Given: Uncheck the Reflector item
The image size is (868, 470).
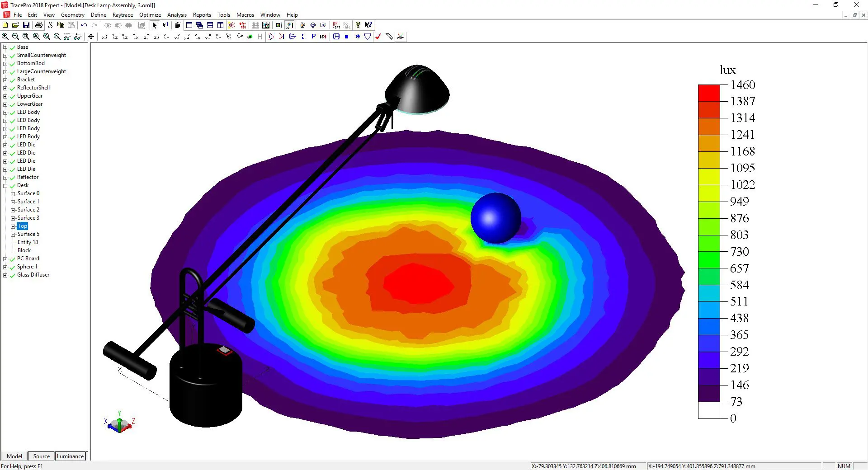Looking at the screenshot, I should [12, 177].
